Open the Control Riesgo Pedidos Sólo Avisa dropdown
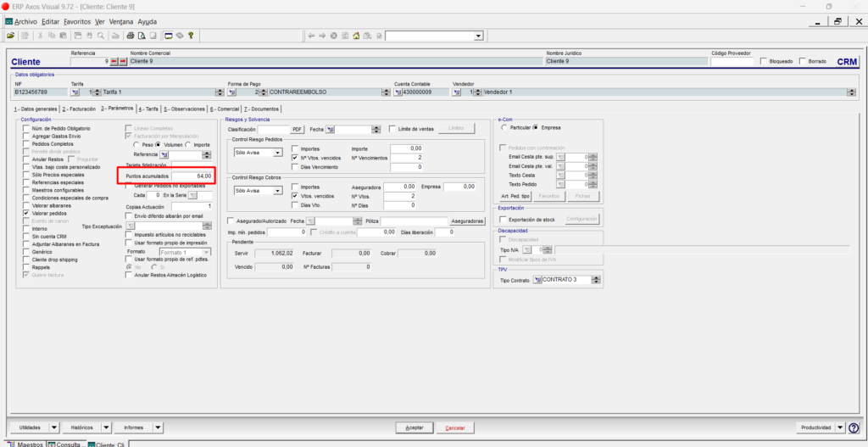This screenshot has width=868, height=447. 258,153
